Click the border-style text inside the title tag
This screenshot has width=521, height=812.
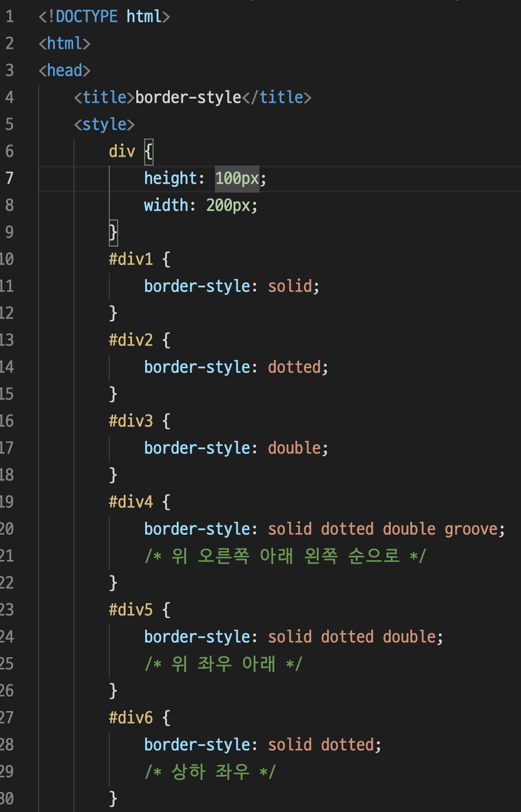188,98
